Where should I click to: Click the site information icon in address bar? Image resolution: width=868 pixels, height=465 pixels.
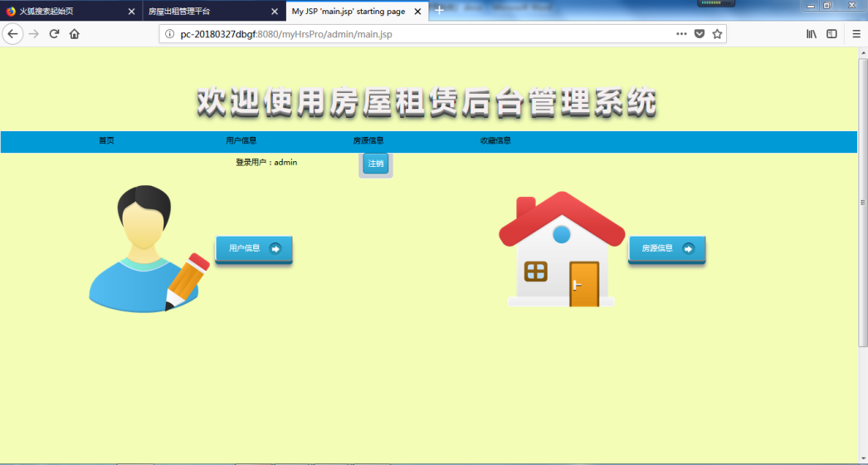pos(170,34)
